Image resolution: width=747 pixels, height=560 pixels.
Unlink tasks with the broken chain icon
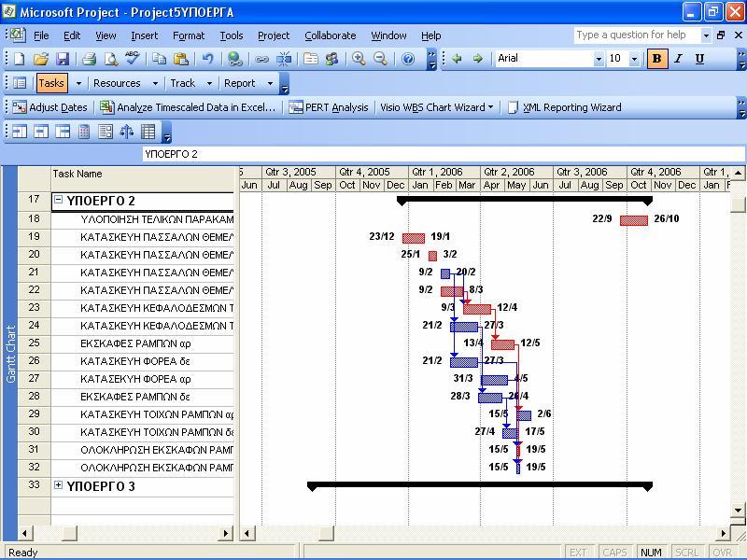[x=284, y=59]
